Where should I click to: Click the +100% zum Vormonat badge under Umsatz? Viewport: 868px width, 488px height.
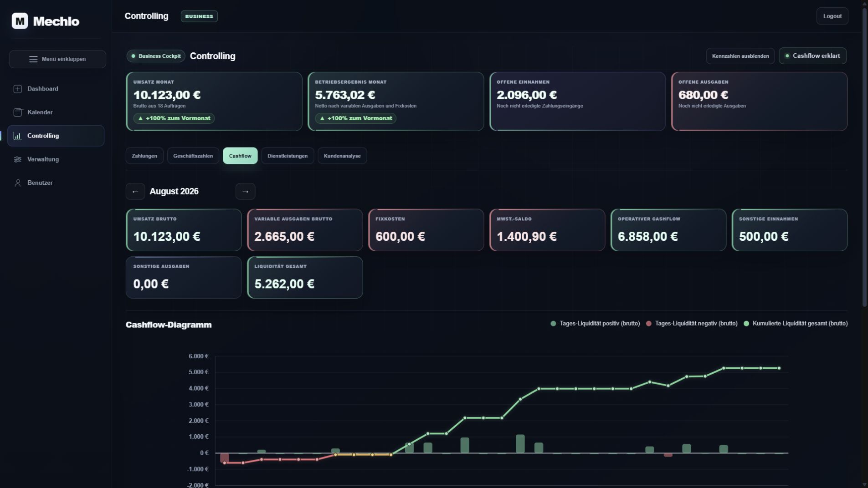click(x=174, y=118)
